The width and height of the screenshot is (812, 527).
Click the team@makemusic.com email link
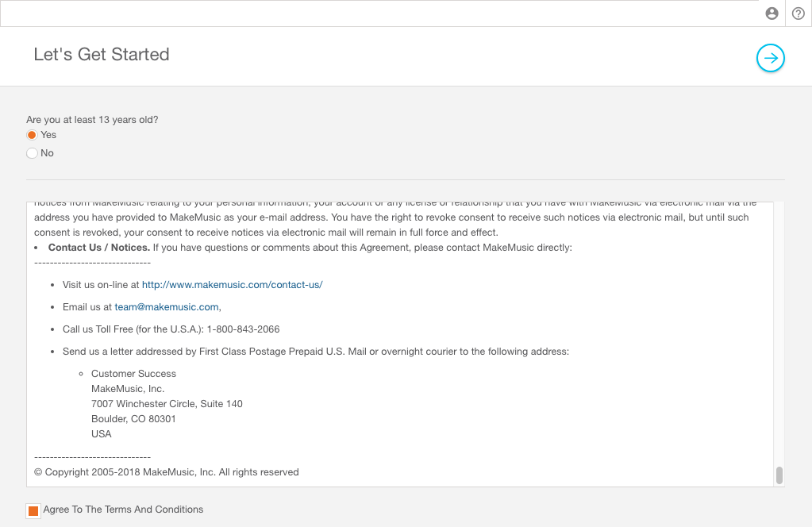coord(166,307)
